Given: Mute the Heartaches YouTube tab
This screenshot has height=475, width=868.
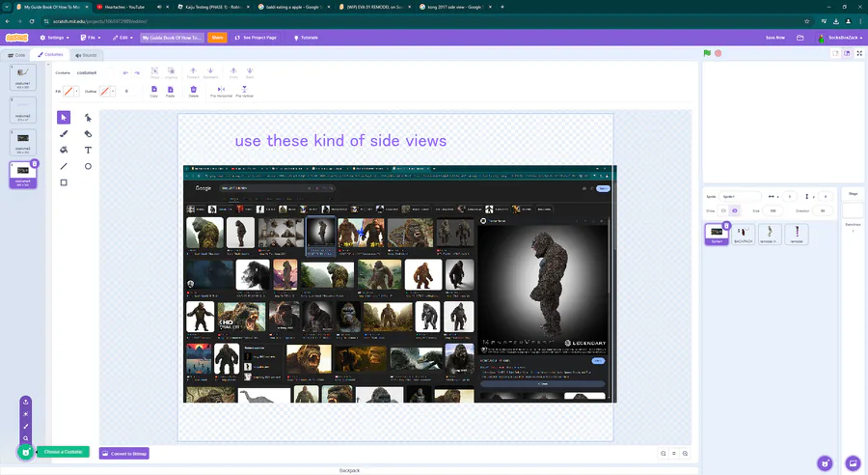Looking at the screenshot, I should [x=159, y=7].
